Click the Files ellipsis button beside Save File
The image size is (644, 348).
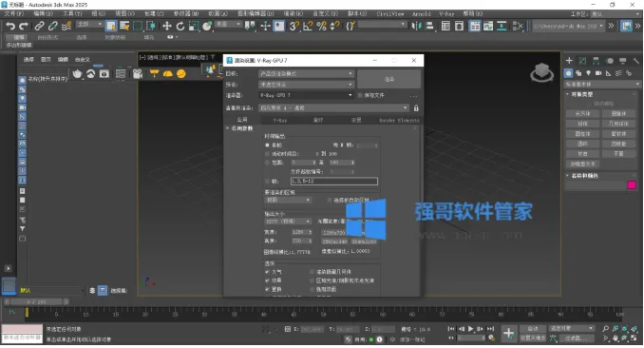(413, 96)
